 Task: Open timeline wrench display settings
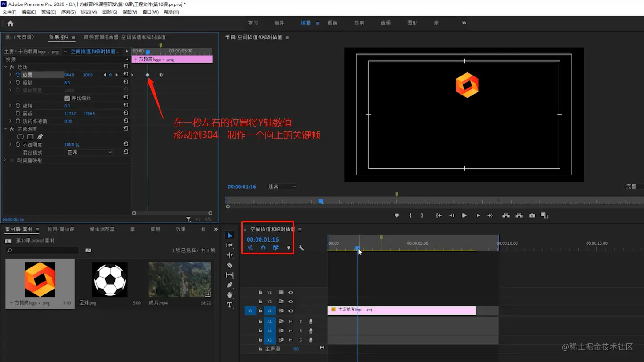pyautogui.click(x=301, y=248)
